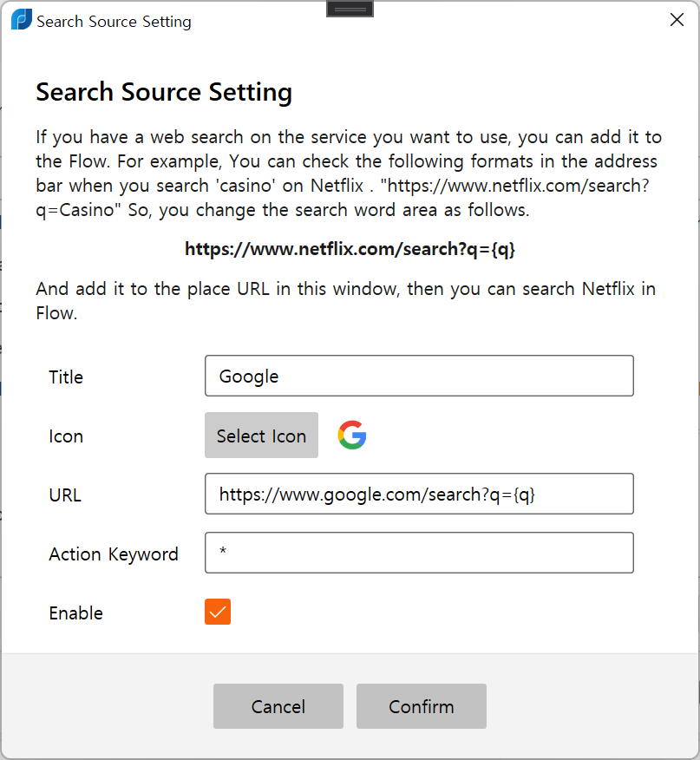Click the Title label
The image size is (700, 760).
pos(66,377)
